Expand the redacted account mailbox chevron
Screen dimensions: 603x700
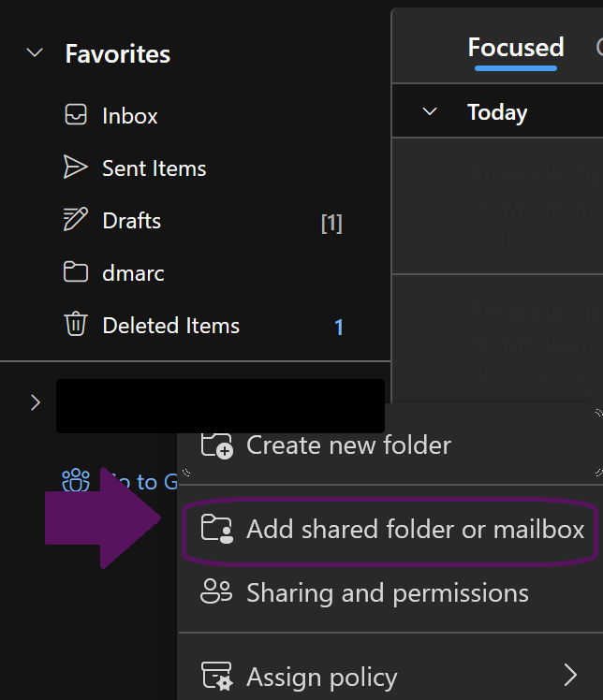click(x=36, y=402)
